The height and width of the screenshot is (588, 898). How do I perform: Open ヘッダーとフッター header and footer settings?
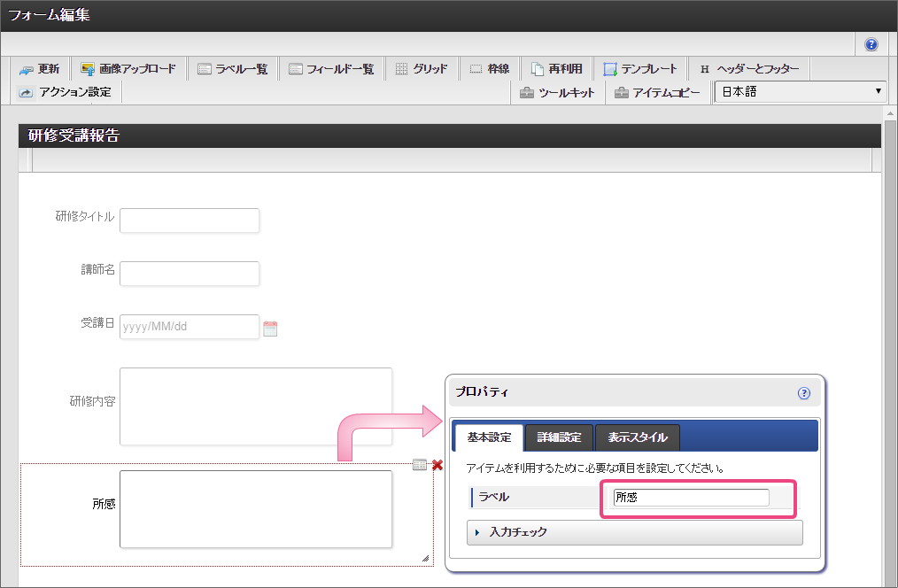pos(748,69)
